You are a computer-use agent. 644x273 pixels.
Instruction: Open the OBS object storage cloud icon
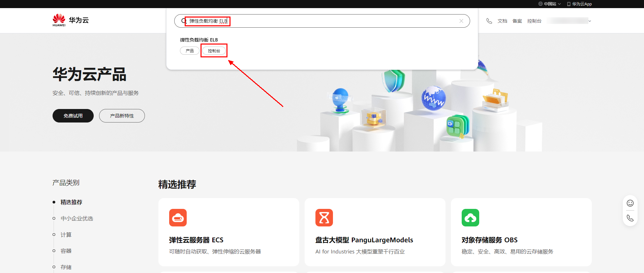coord(470,218)
